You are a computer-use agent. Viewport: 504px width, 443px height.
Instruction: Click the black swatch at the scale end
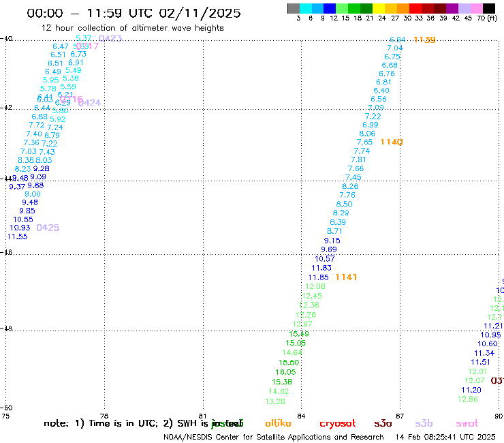489,8
